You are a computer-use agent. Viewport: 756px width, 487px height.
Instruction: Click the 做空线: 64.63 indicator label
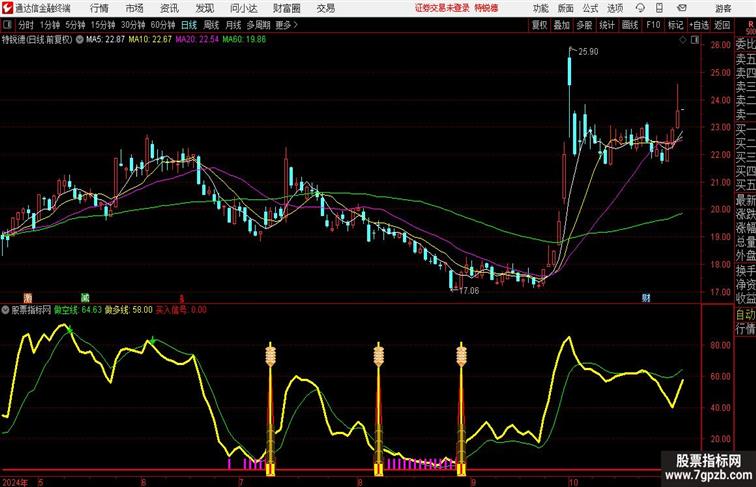[78, 310]
